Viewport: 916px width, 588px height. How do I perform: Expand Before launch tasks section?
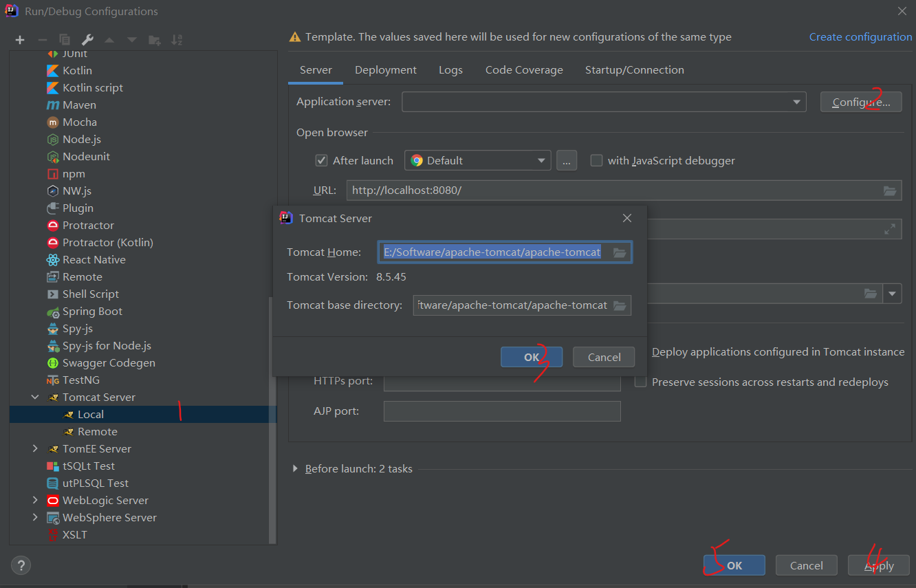(x=296, y=468)
